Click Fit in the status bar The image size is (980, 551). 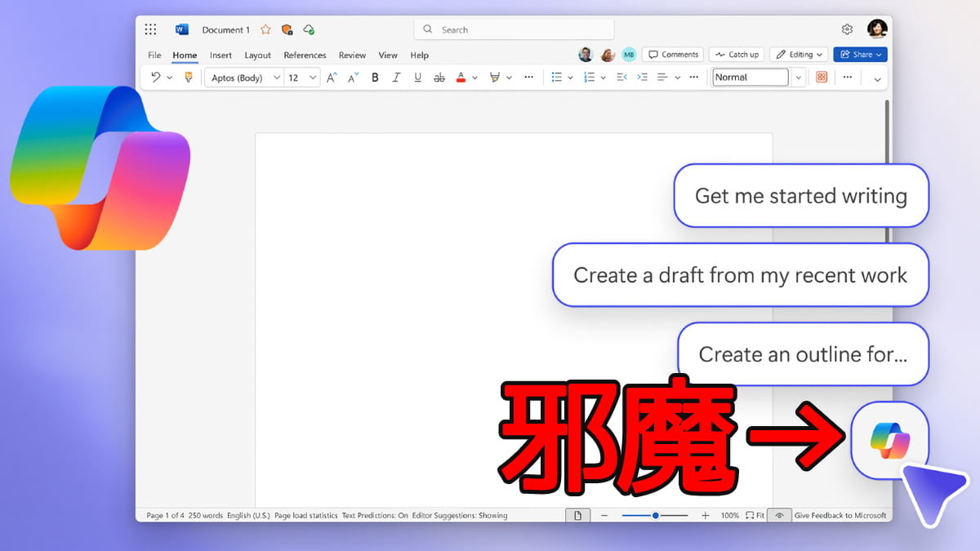click(755, 516)
